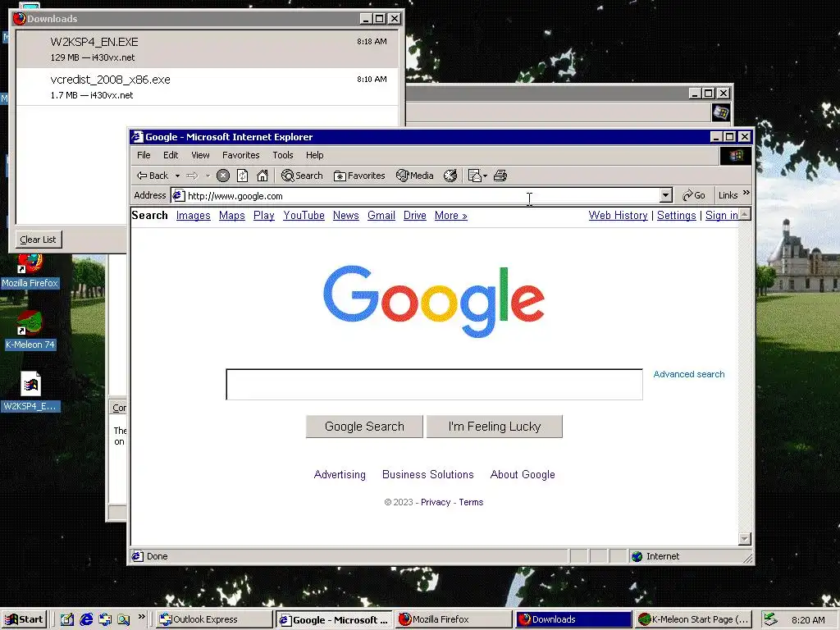Click the Business Solutions link
The image size is (840, 630).
[428, 475]
